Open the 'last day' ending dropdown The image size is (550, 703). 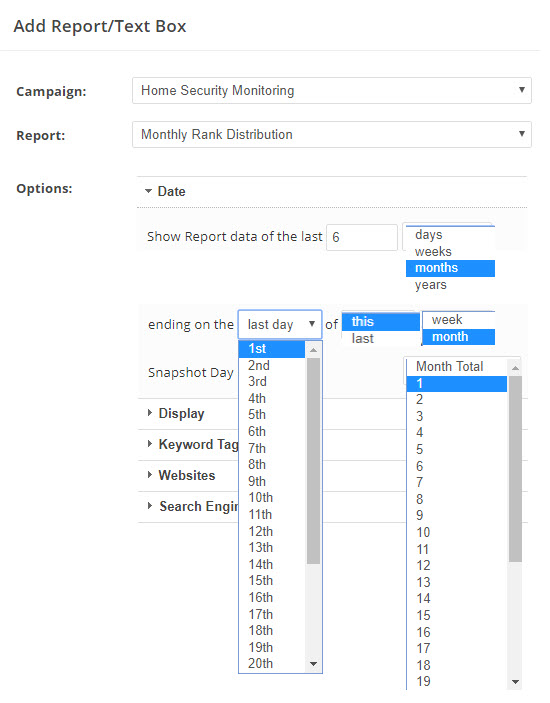coord(280,324)
